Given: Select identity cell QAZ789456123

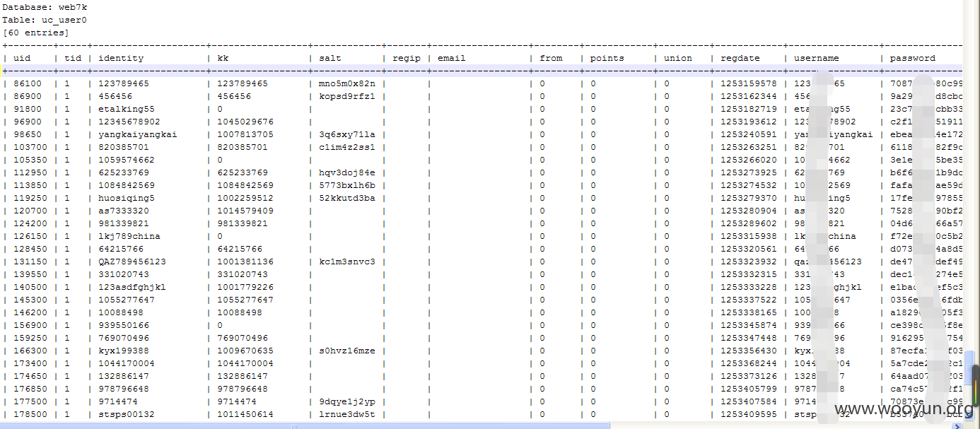Looking at the screenshot, I should [x=132, y=261].
